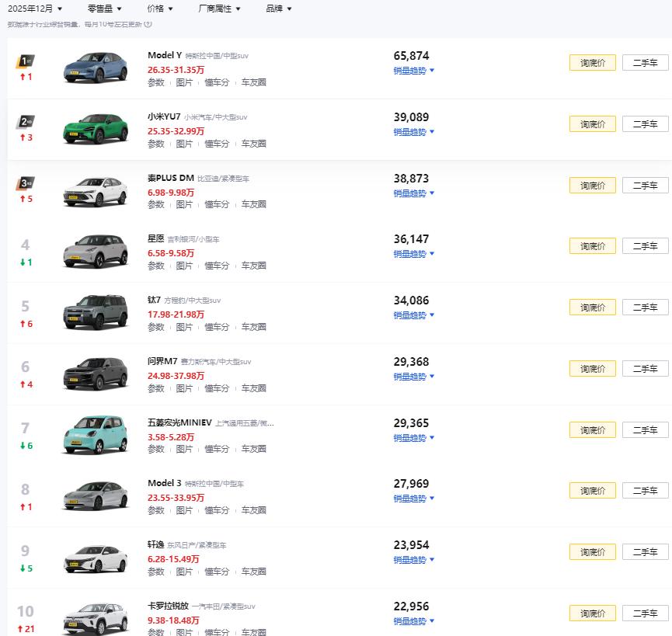Viewport: 672px width, 636px height.
Task: Open the 厂商属性 filter menu
Action: (219, 9)
